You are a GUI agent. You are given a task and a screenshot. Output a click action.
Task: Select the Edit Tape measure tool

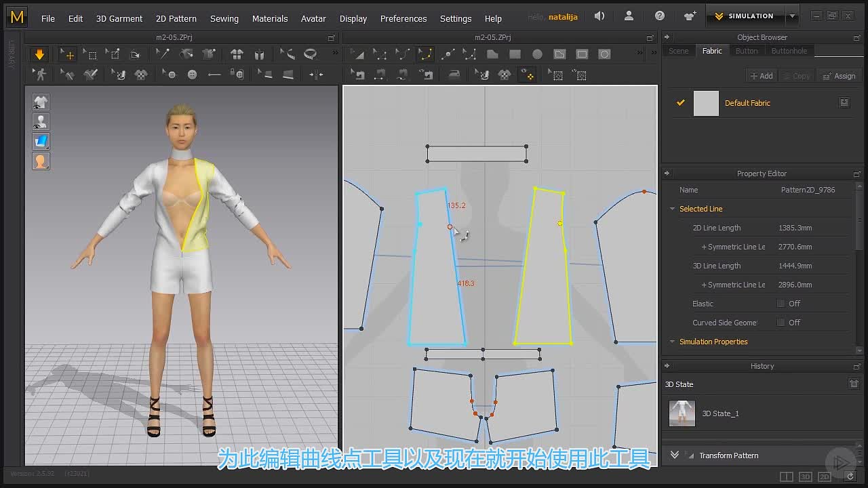287,54
